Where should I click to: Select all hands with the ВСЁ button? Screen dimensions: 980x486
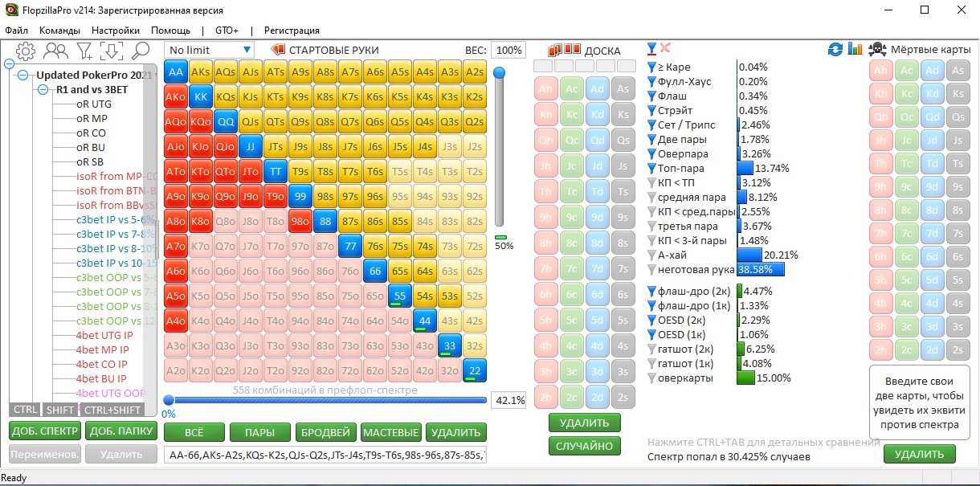coord(194,432)
